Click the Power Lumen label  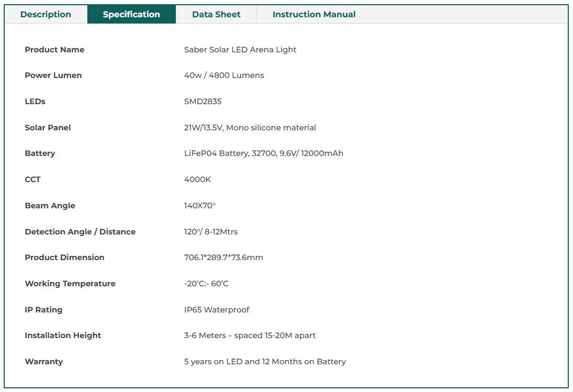53,75
